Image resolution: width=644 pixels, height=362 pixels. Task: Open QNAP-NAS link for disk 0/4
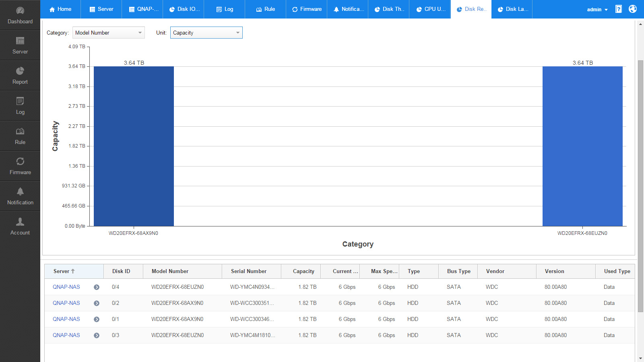(x=66, y=287)
